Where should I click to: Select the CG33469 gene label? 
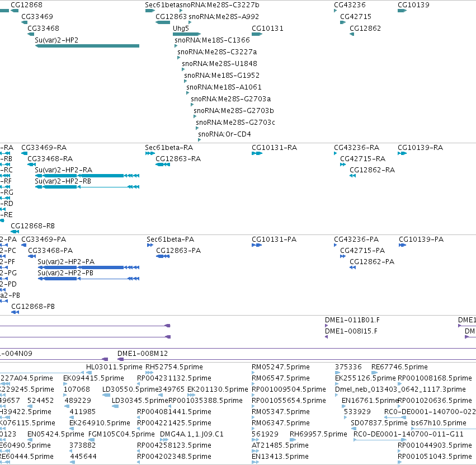pos(37,17)
